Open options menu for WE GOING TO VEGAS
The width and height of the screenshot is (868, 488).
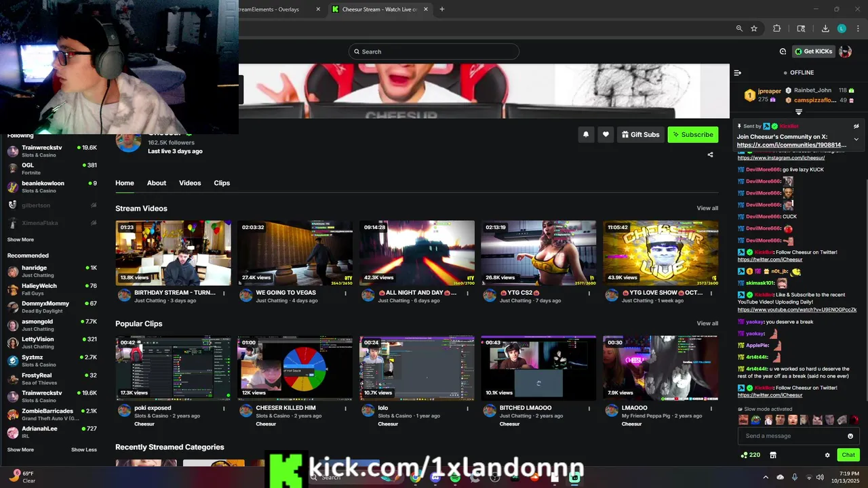[x=345, y=293]
